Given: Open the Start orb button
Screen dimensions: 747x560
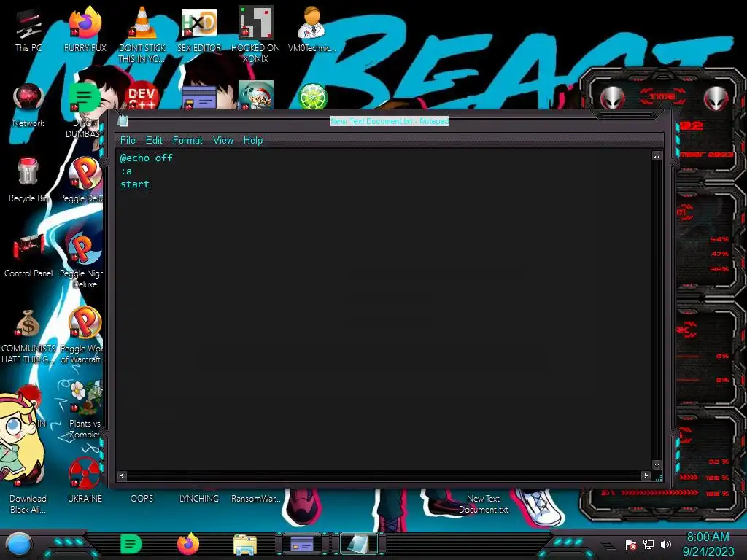Looking at the screenshot, I should point(19,545).
